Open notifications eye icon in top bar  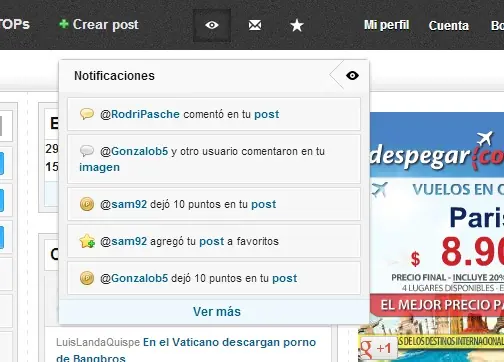point(212,25)
